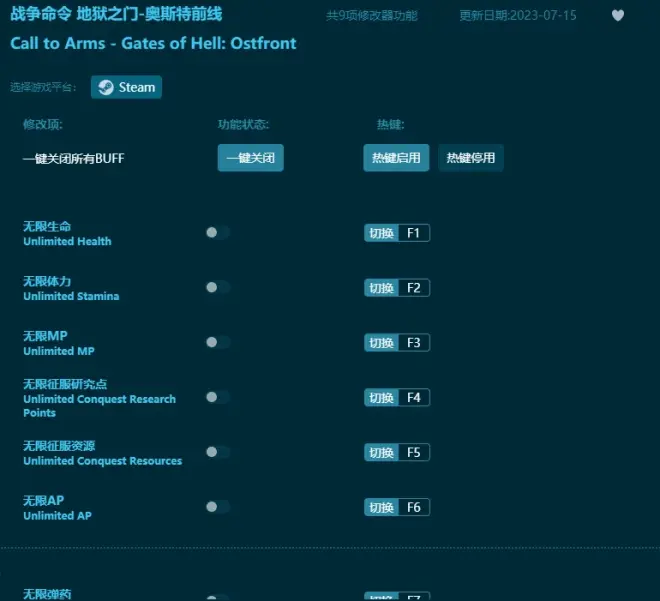Switch on Unlimited AP toggle
The image size is (660, 601).
pos(217,507)
